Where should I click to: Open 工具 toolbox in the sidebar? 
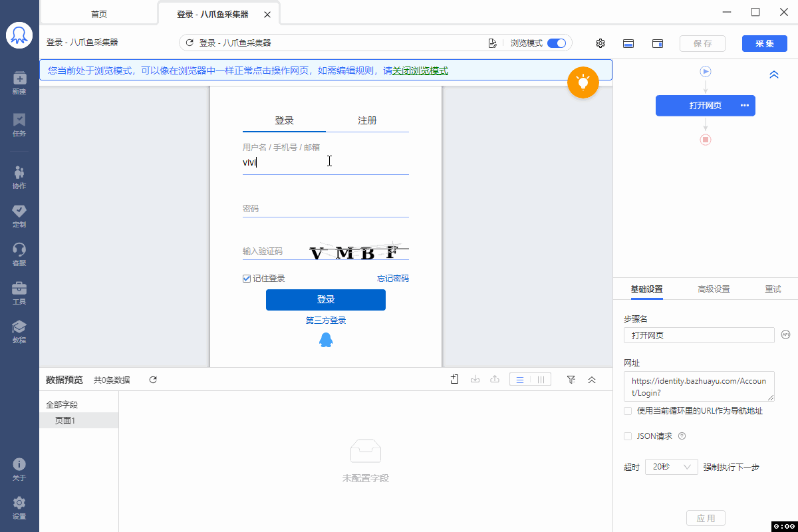[x=19, y=293]
